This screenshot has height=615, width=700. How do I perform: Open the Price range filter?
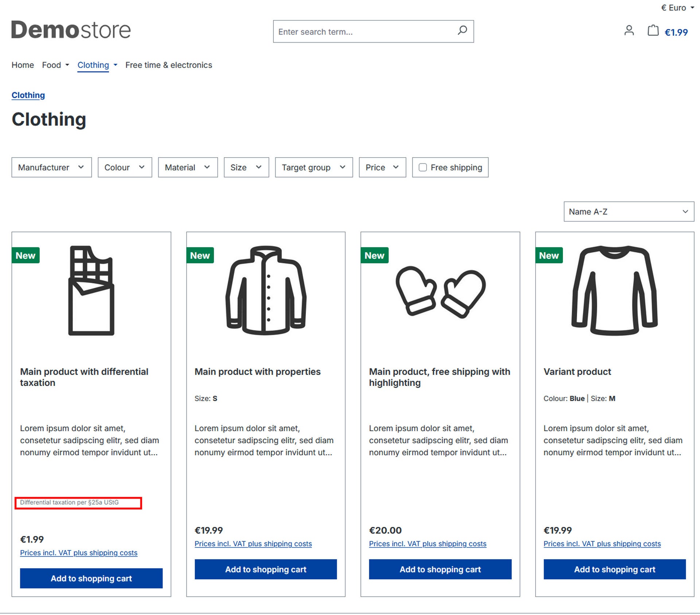click(382, 167)
